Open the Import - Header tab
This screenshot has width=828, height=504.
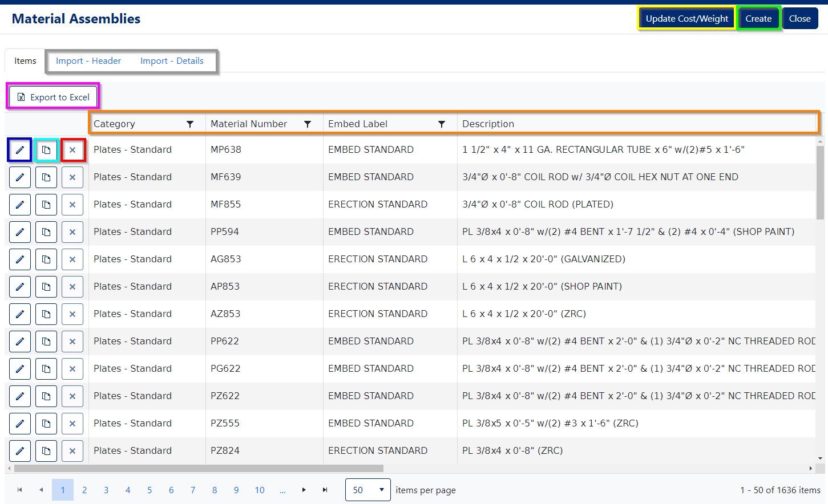click(88, 61)
